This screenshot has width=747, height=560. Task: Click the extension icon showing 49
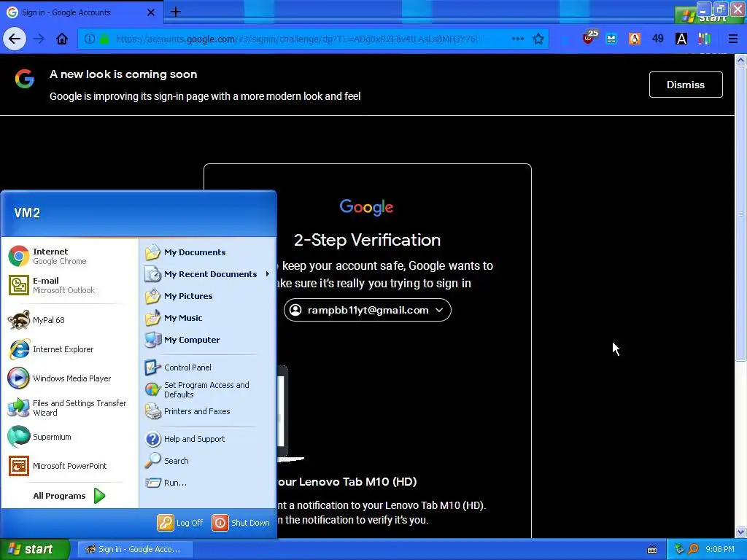(x=658, y=39)
